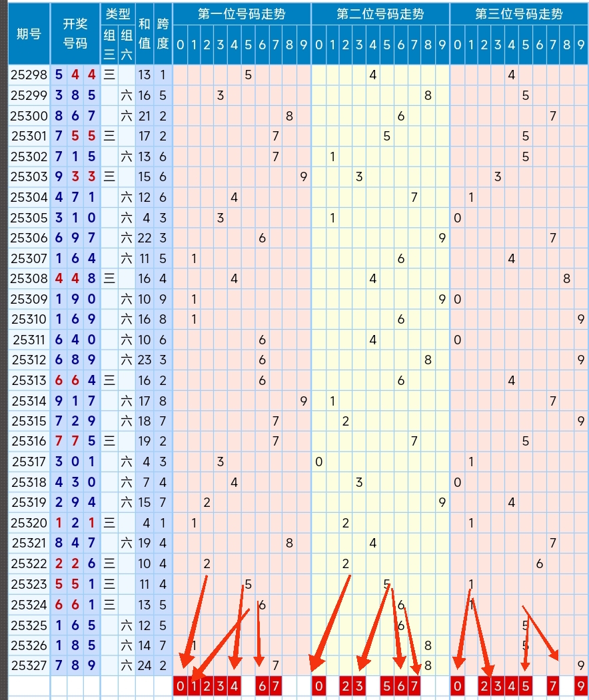Screen dimensions: 589x700
Task: Toggle red pick 0 in first-position bottom row
Action: (180, 686)
